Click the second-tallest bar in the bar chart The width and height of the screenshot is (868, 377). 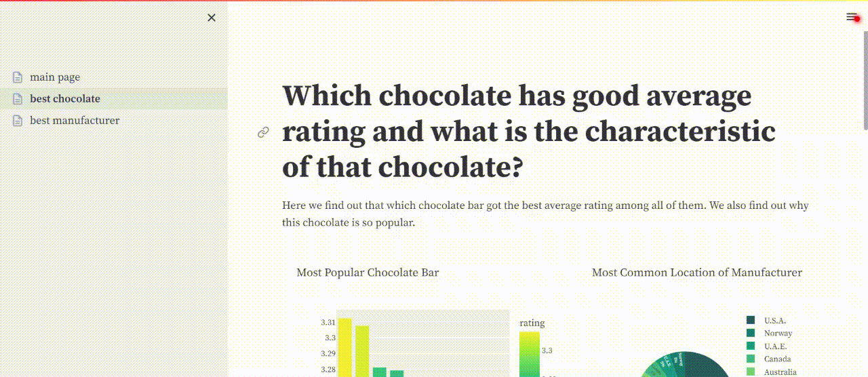coord(362,351)
